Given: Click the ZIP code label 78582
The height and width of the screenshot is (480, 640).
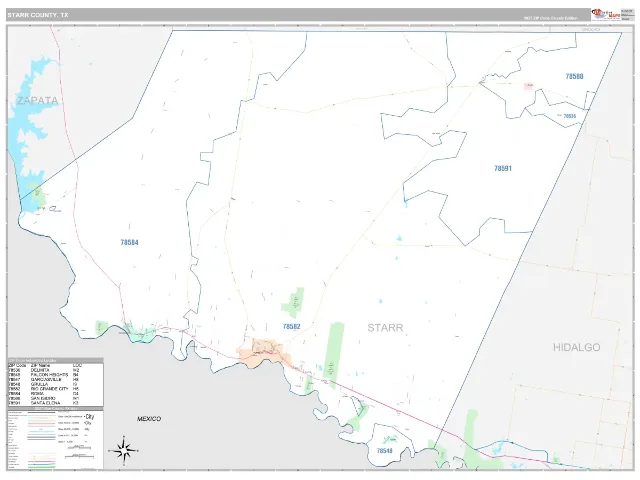Looking at the screenshot, I should [x=291, y=327].
